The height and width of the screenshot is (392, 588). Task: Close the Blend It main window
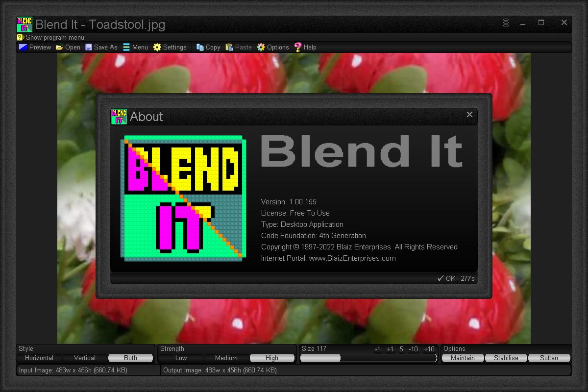pos(564,23)
